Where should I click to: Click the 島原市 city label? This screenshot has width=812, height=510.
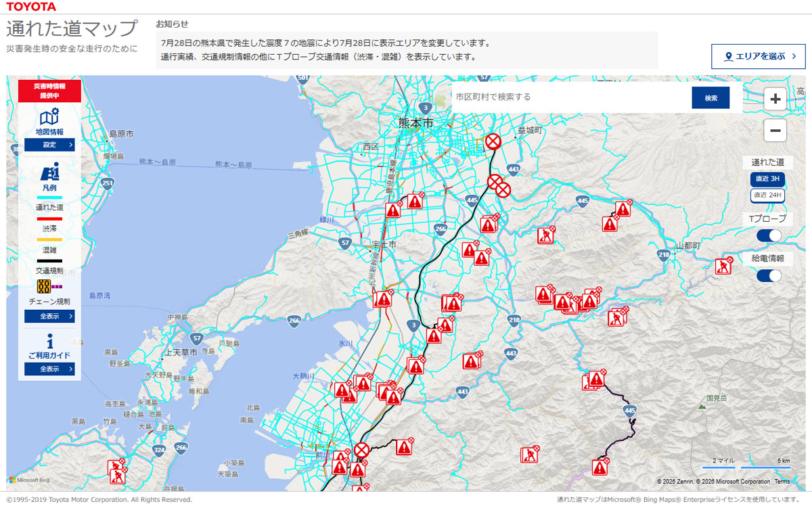[121, 134]
